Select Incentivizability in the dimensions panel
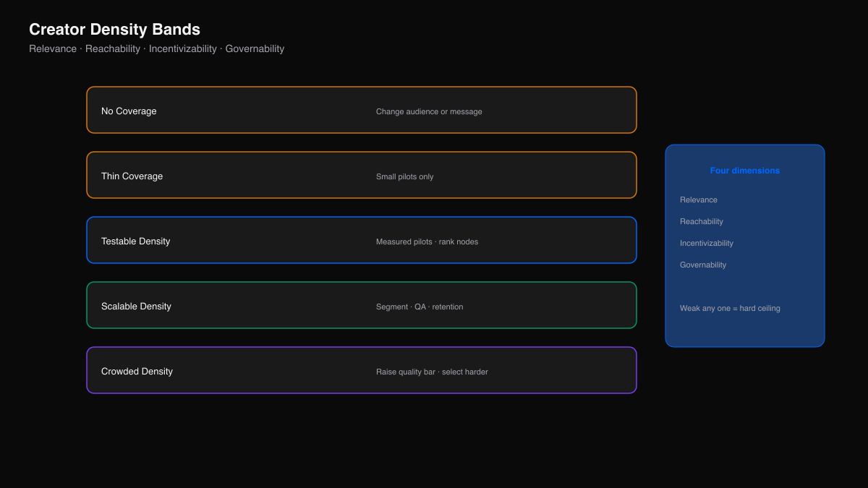The height and width of the screenshot is (488, 868). click(707, 243)
